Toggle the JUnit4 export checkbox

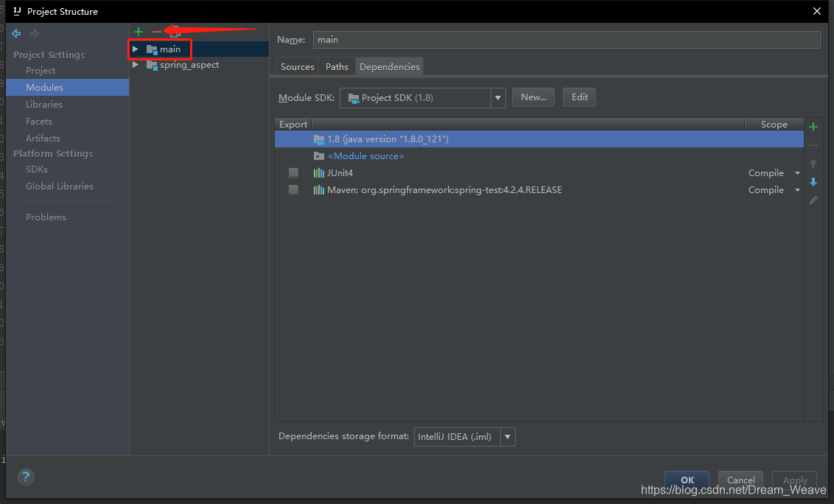pyautogui.click(x=293, y=172)
